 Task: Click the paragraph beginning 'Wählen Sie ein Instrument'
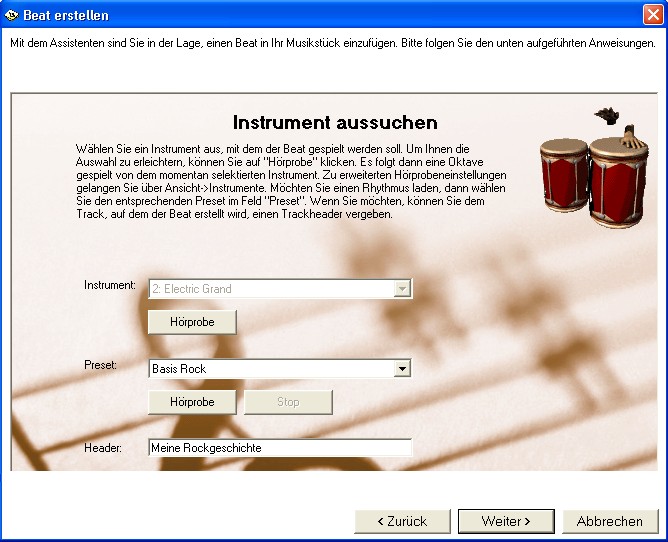pyautogui.click(x=291, y=182)
